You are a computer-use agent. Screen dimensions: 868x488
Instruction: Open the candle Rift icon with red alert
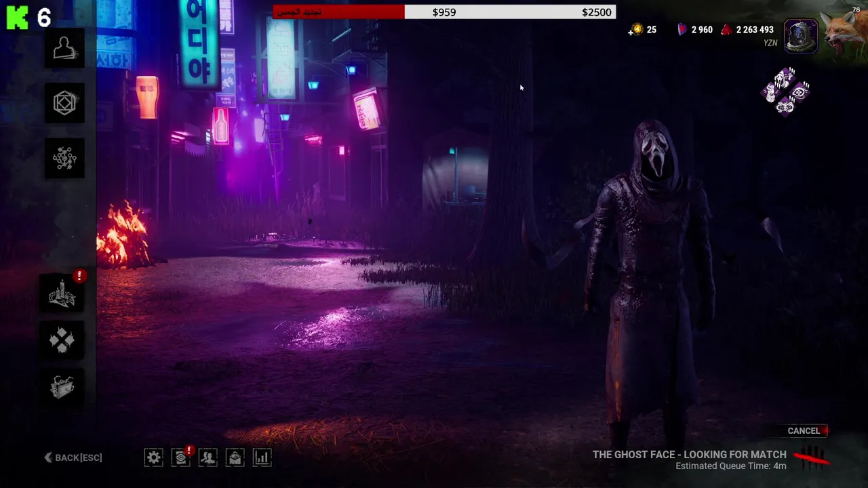coord(63,293)
